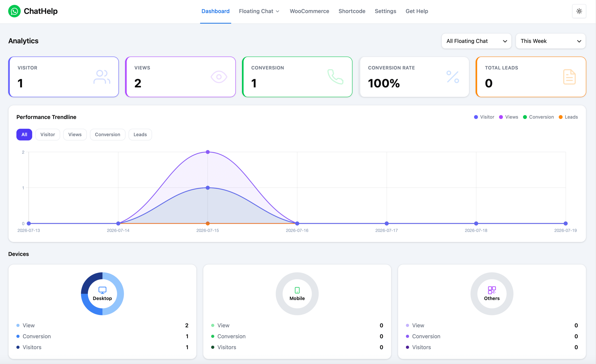Click the Views peak point on 2026-07-15

[208, 152]
